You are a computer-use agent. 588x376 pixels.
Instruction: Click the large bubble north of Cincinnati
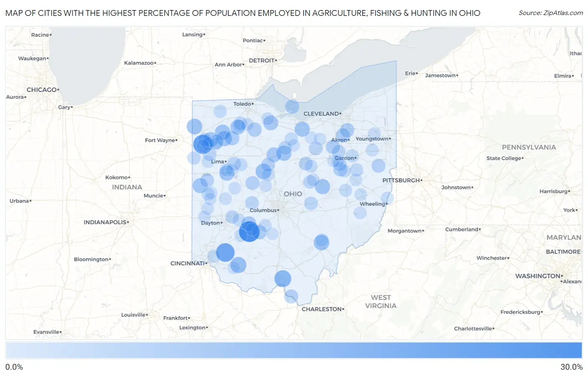[x=225, y=252]
